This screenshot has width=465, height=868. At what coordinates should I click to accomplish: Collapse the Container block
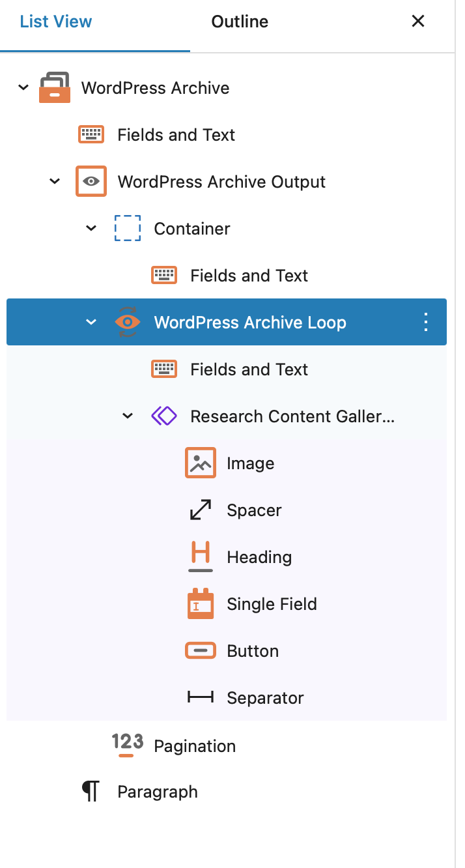tap(91, 229)
